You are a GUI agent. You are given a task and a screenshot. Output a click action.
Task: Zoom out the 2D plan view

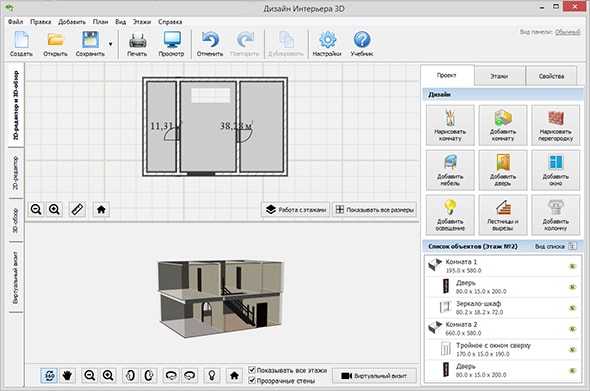coord(36,210)
